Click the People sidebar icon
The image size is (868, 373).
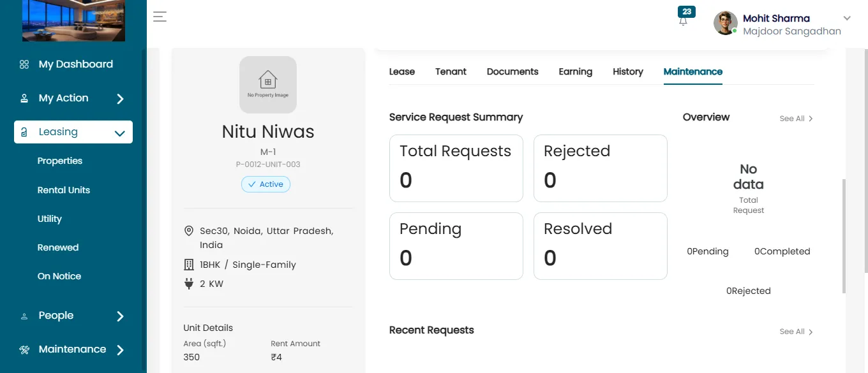click(24, 316)
